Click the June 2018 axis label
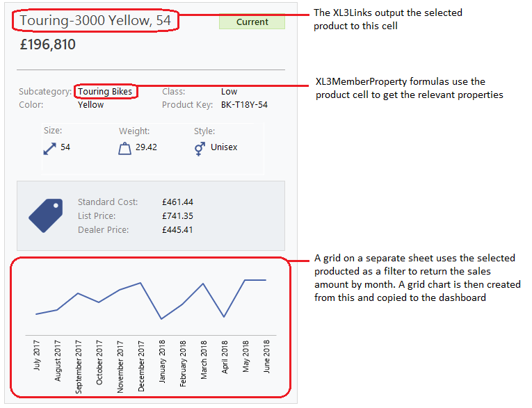532x408 pixels. tap(266, 357)
